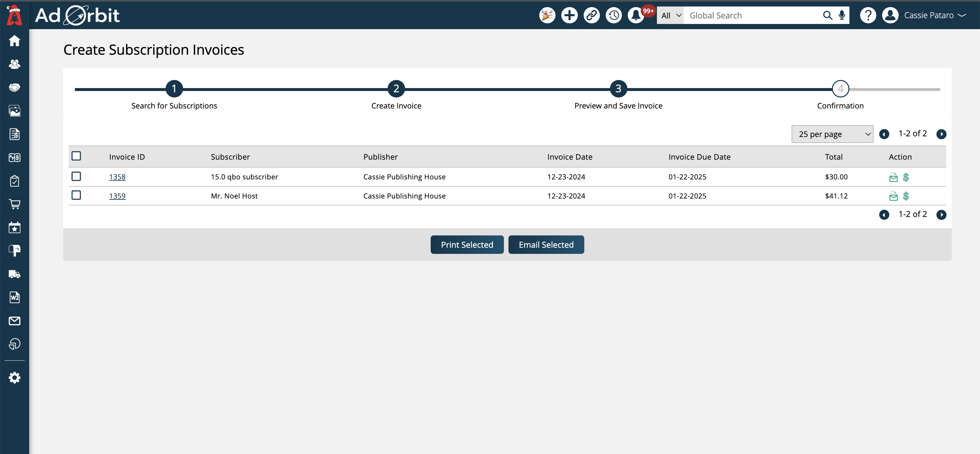The width and height of the screenshot is (980, 454).
Task: Select the checkbox for invoice 1358
Action: tap(76, 176)
